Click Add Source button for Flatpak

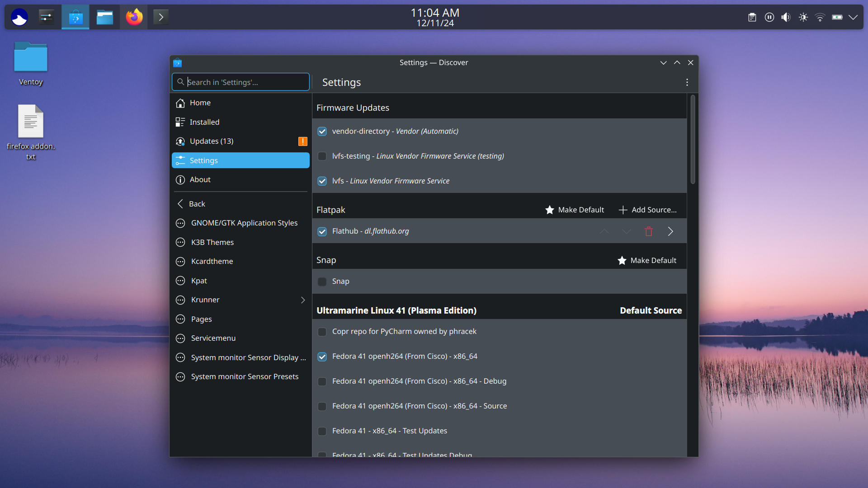point(647,210)
